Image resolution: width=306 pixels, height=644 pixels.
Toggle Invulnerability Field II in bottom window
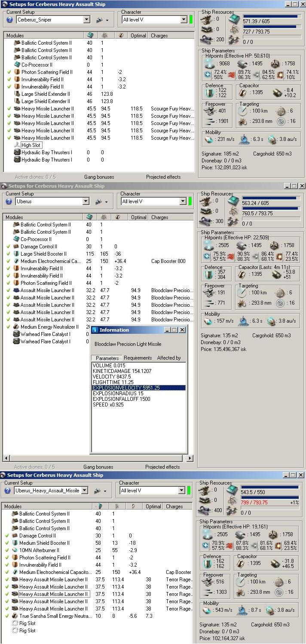pyautogui.click(x=7, y=565)
